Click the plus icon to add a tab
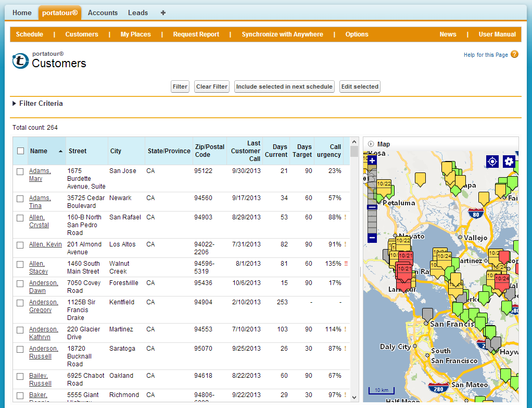 (163, 13)
